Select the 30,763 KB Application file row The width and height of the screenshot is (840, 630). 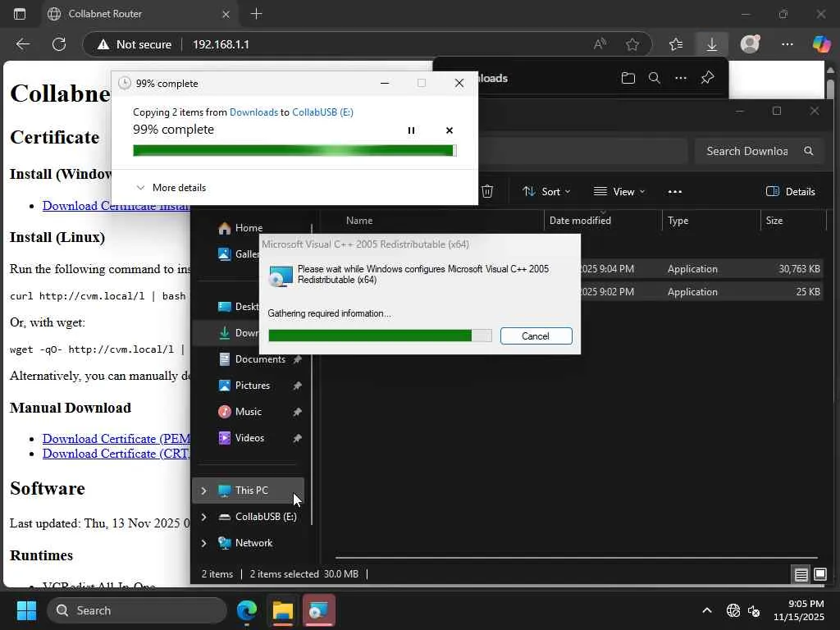pos(702,269)
